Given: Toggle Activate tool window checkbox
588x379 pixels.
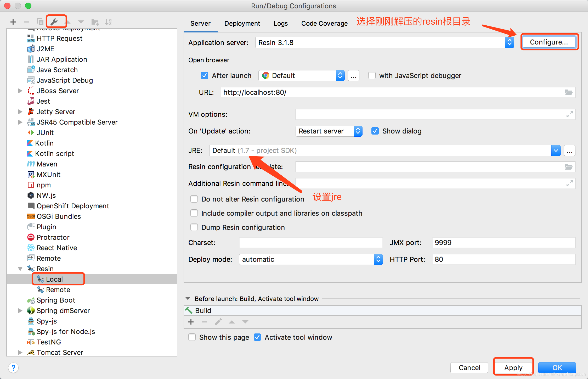Looking at the screenshot, I should click(x=257, y=337).
